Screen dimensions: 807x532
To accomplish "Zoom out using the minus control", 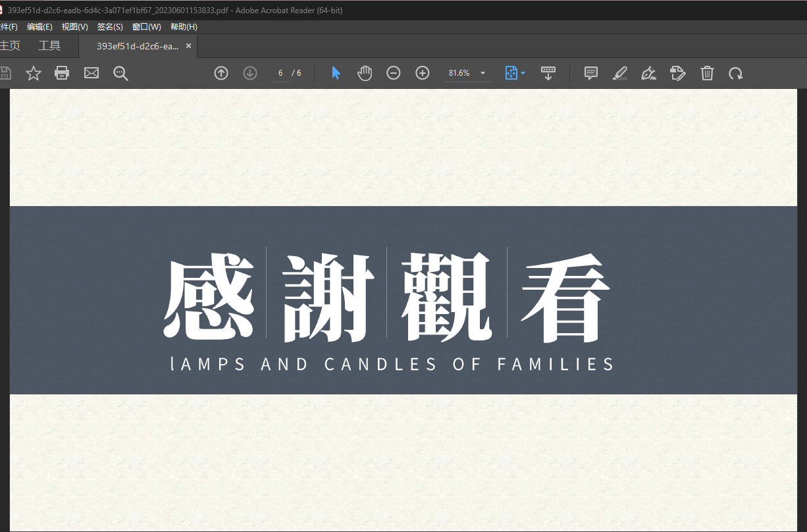I will tap(394, 73).
